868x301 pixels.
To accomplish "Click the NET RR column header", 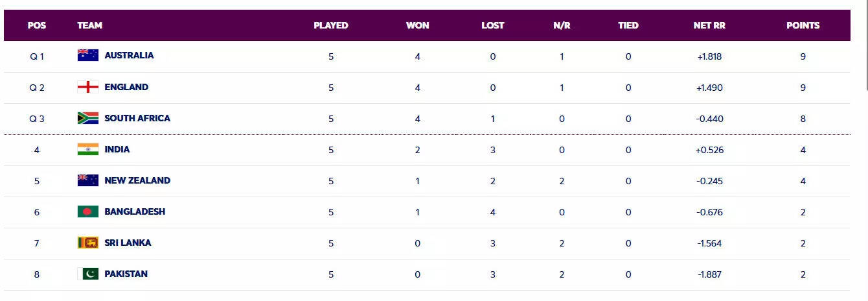I will [709, 25].
